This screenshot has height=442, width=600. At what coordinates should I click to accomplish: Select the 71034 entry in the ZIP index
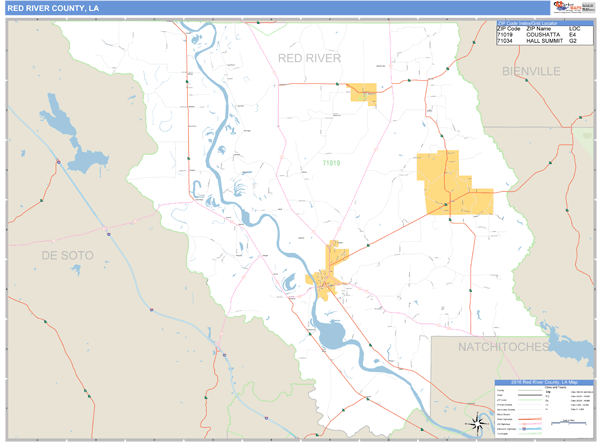[x=505, y=41]
